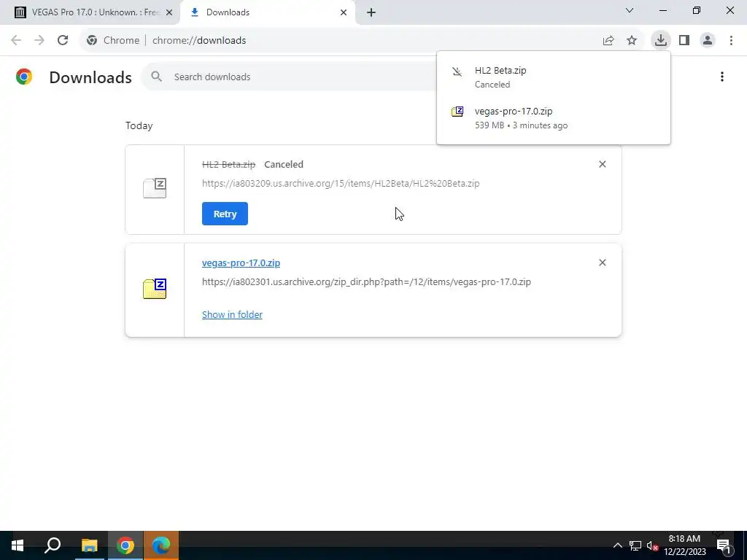Open the notification center icon
Image resolution: width=747 pixels, height=560 pixels.
coord(724,545)
